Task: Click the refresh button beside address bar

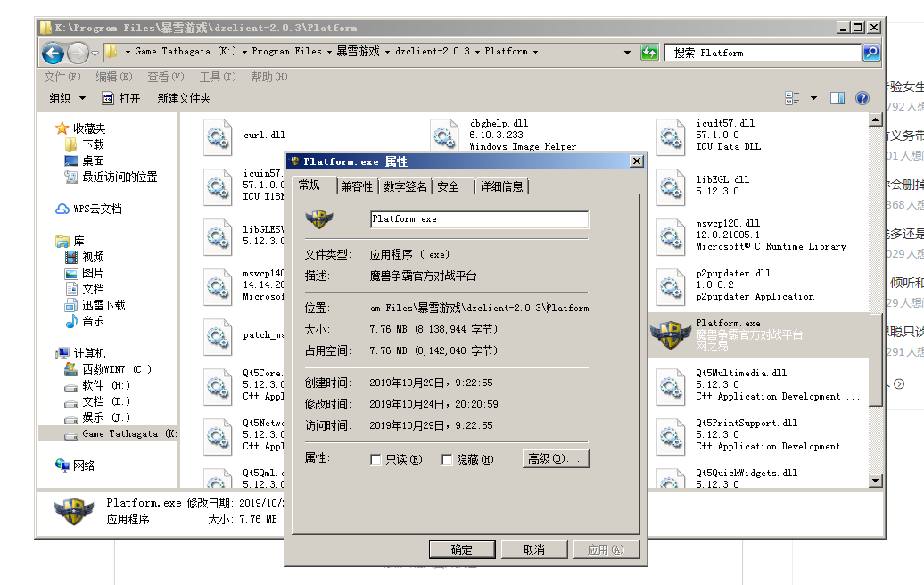Action: (650, 53)
